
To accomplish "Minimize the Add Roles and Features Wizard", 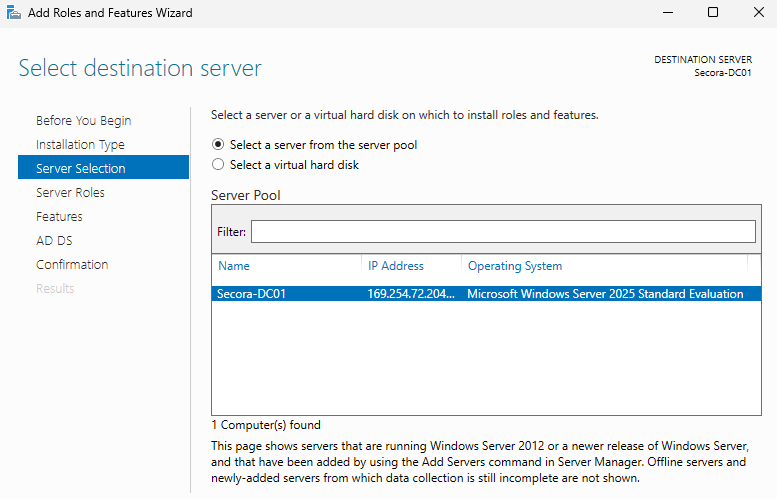I will 667,13.
